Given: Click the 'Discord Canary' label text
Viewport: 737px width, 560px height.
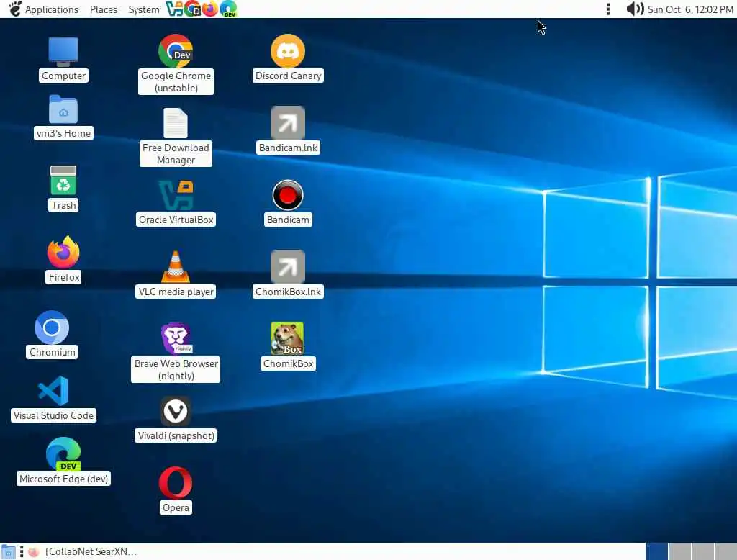Looking at the screenshot, I should [288, 76].
